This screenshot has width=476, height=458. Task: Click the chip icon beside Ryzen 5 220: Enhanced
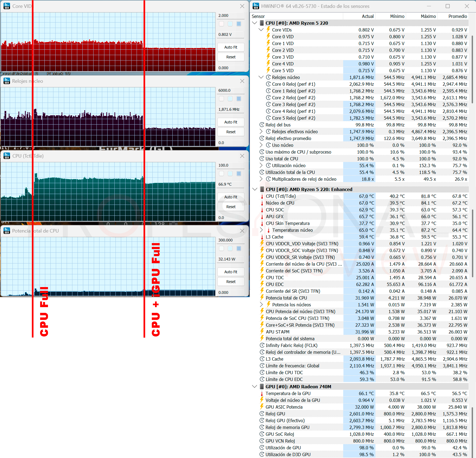[262, 189]
